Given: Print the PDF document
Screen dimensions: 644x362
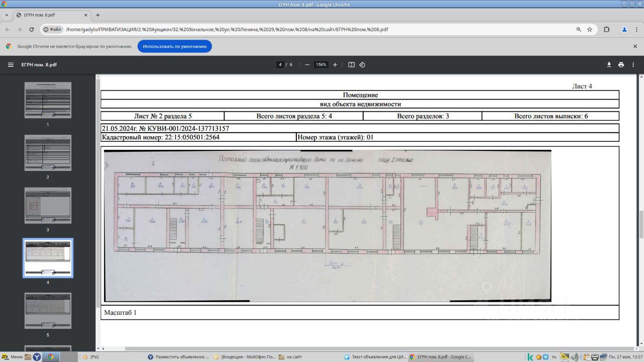Looking at the screenshot, I should pyautogui.click(x=621, y=65).
